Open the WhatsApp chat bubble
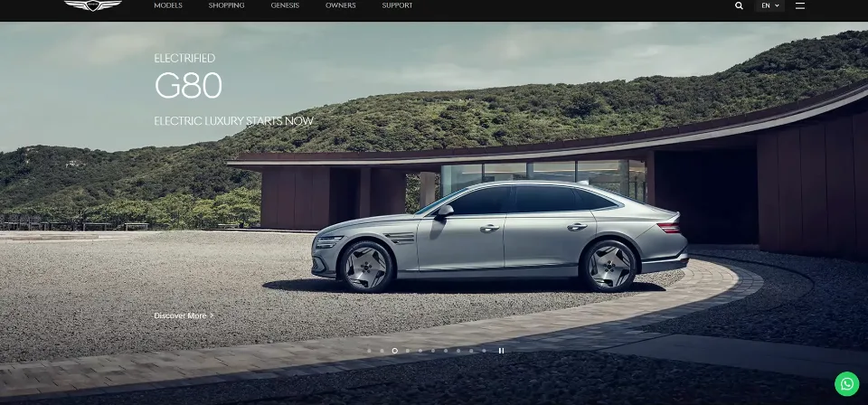Screen dimensions: 868x405 click(847, 383)
